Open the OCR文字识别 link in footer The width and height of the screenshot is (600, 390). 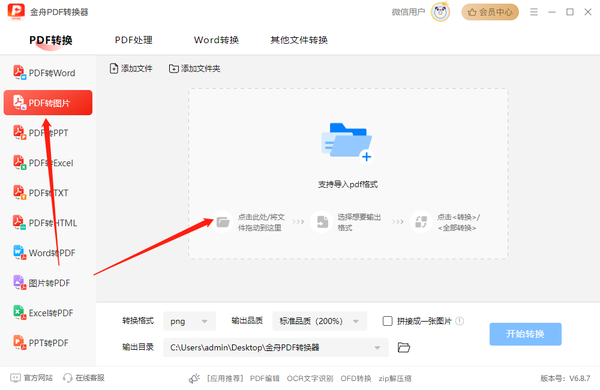pos(310,378)
